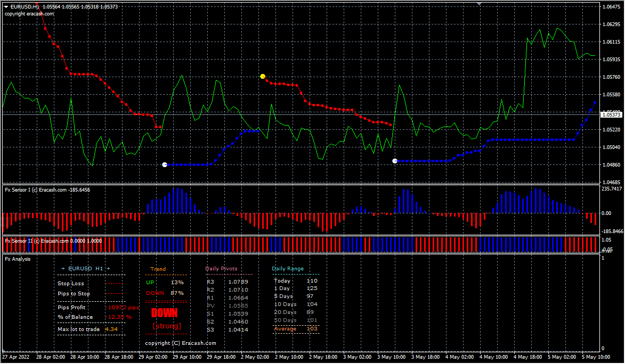Select the Daily Range heading
Screen dimensions: 625x364
click(288, 269)
